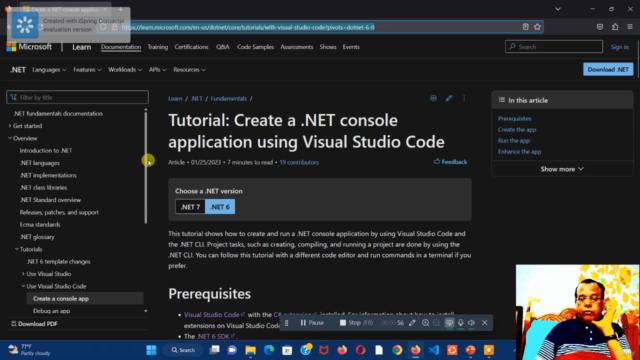Open the Workloads dropdown

pos(125,70)
